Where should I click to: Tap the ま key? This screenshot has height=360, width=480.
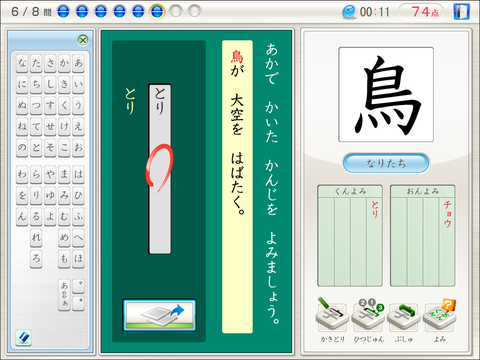tap(64, 174)
